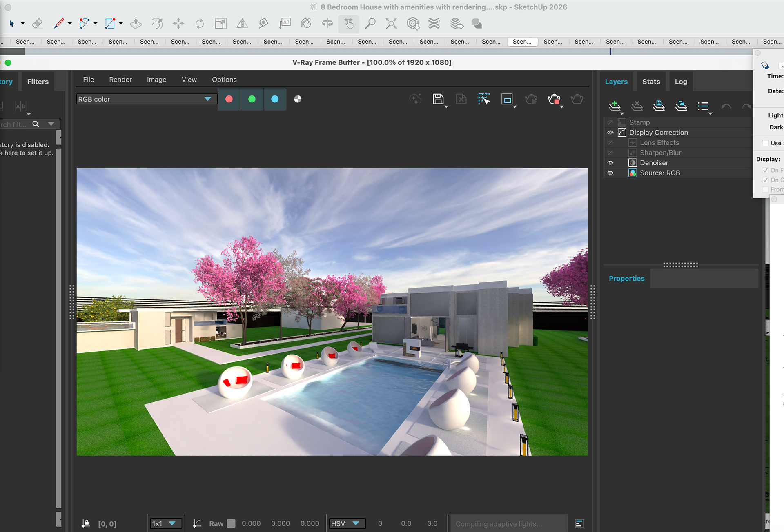Click the Zoom Extents tool icon
Image resolution: width=784 pixels, height=532 pixels.
click(391, 24)
